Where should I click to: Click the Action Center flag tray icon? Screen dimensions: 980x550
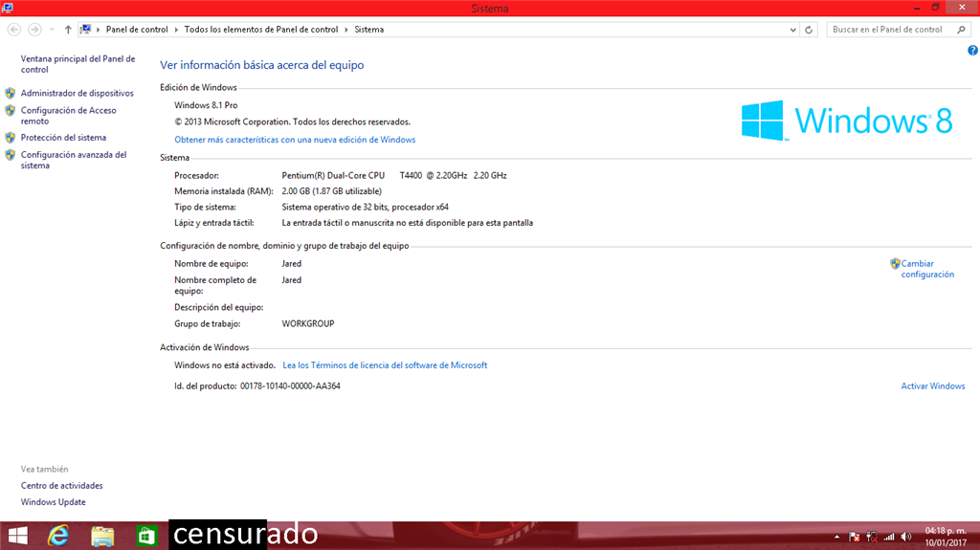pyautogui.click(x=855, y=537)
